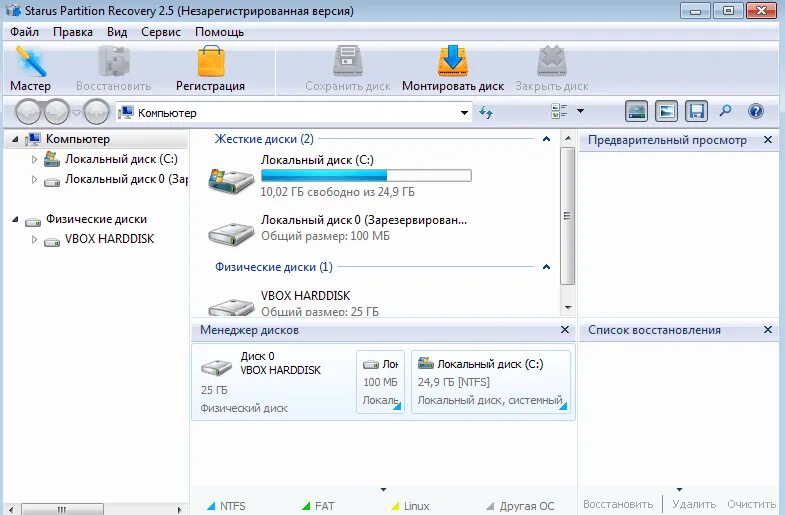Viewport: 785px width, 515px height.
Task: Select the 100 МБ partition block
Action: (380, 382)
